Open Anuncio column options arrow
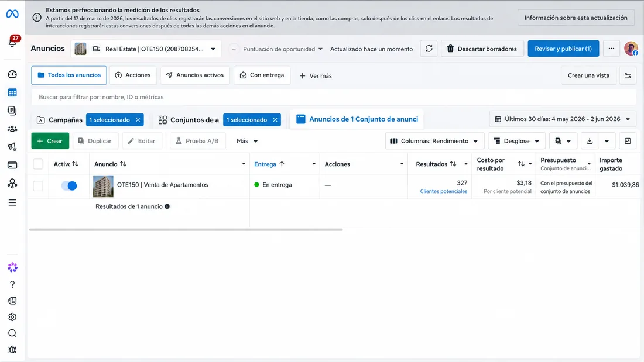The width and height of the screenshot is (644, 362). (x=244, y=164)
